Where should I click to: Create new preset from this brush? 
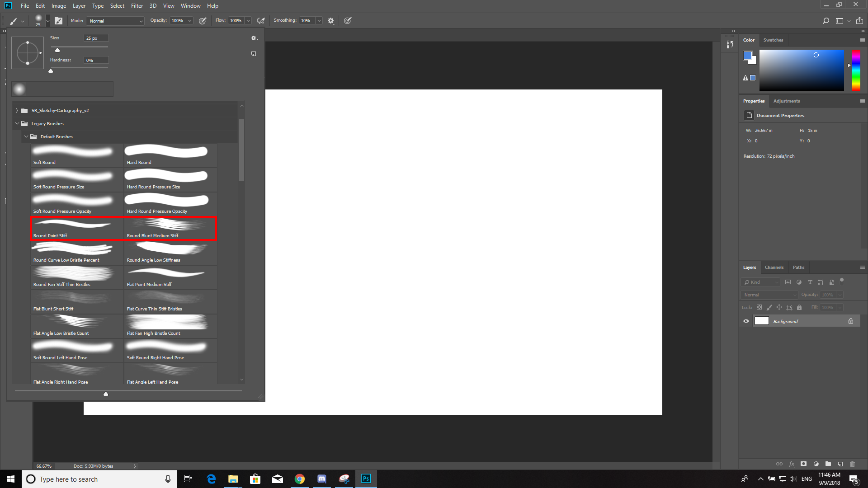pyautogui.click(x=254, y=54)
